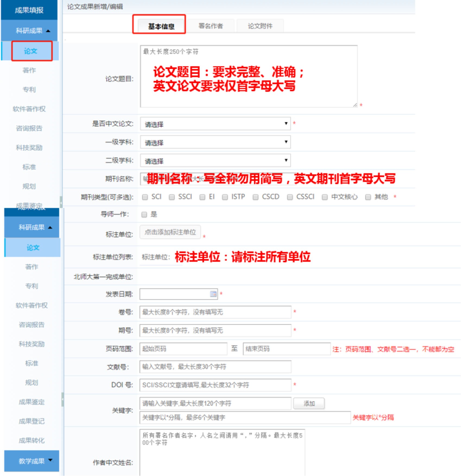Select the 基本信息 tab
Viewport: 461px width, 476px height.
click(161, 26)
